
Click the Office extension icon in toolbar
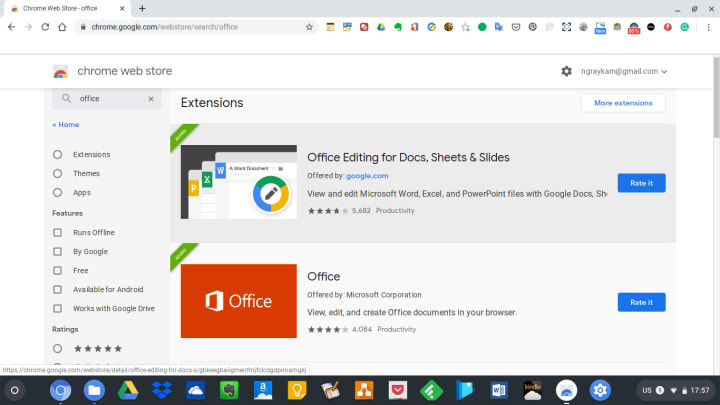tap(414, 27)
